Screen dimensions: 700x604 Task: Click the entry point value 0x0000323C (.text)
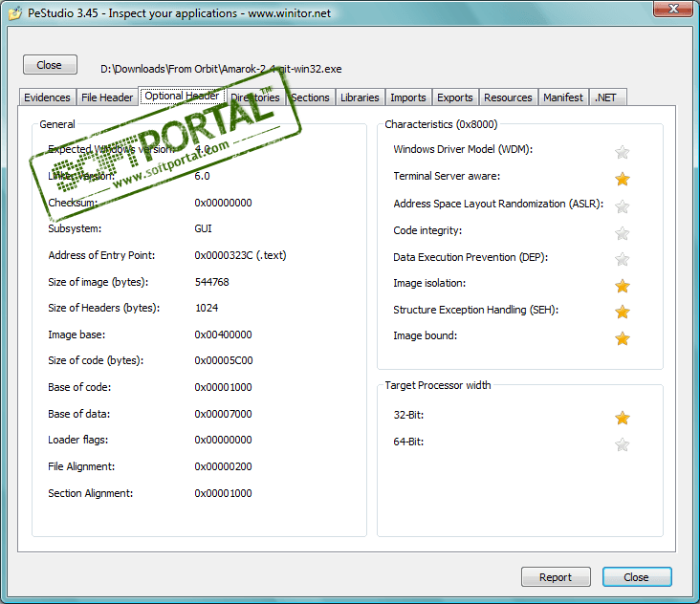pyautogui.click(x=241, y=255)
